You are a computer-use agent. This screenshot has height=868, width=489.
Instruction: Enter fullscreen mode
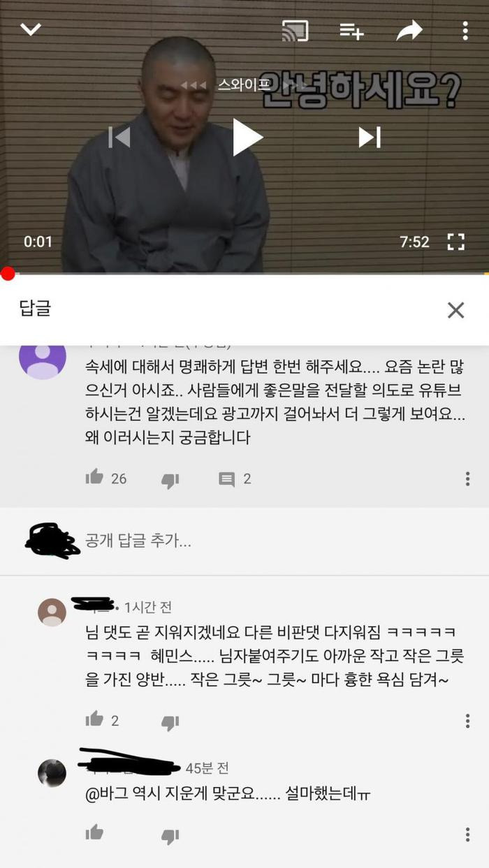pyautogui.click(x=456, y=242)
